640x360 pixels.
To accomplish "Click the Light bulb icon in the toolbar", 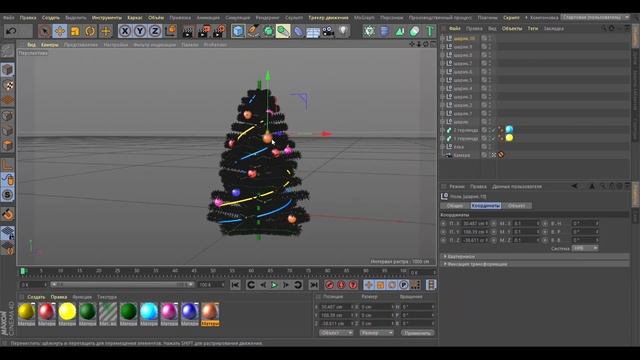I will tap(343, 31).
